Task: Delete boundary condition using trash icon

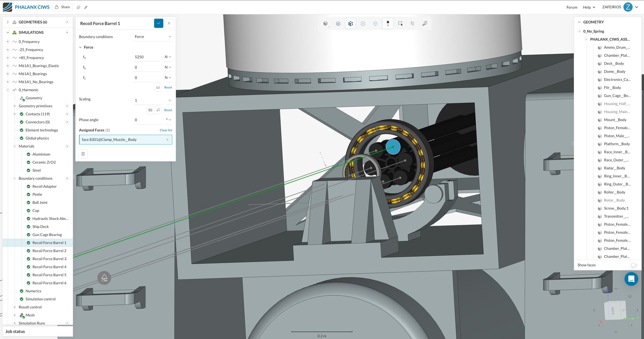Action: tap(83, 154)
